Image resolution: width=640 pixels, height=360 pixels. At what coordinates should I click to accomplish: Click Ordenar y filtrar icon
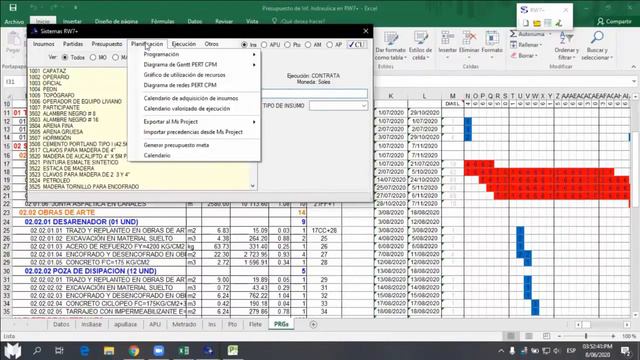567,38
